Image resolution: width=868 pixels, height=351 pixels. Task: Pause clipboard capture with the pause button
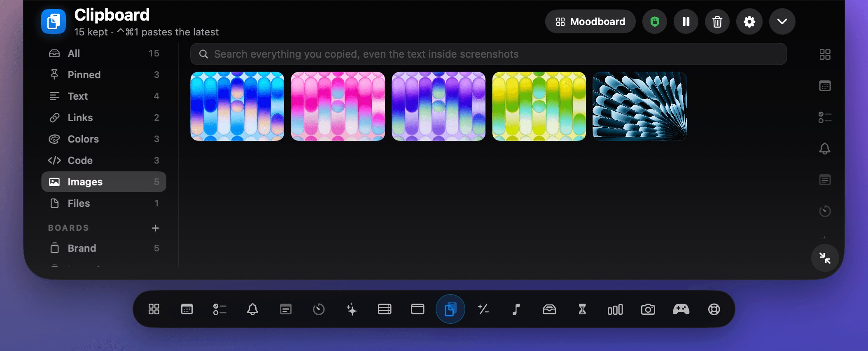click(686, 21)
